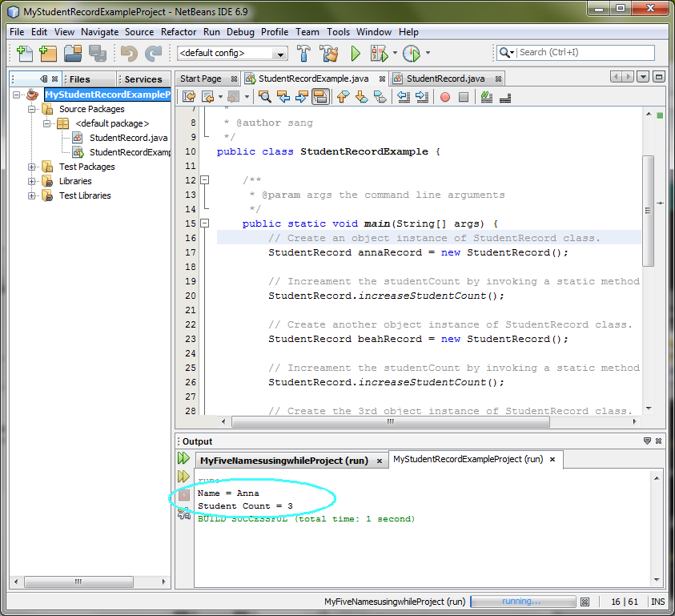Switch to StudentRecord.java editor tab
The width and height of the screenshot is (675, 616).
point(445,79)
